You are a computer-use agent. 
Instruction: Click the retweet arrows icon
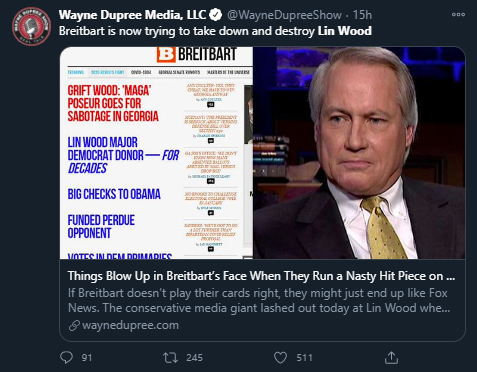(170, 358)
